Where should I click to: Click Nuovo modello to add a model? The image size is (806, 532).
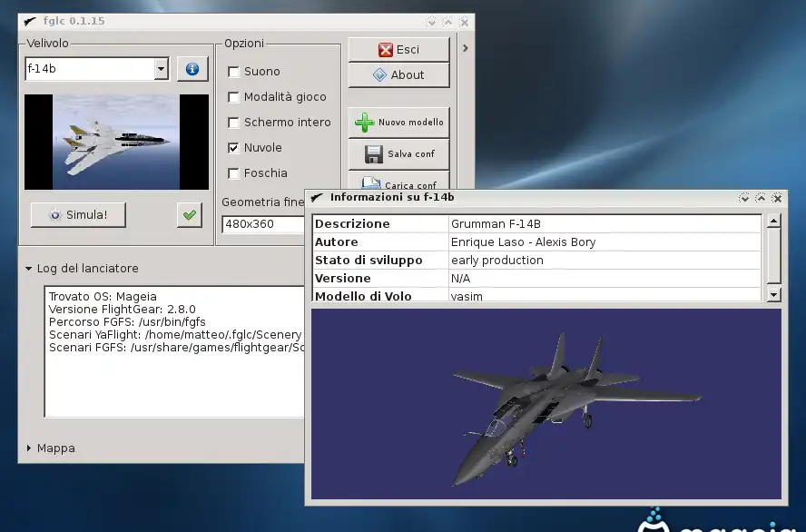(x=398, y=123)
